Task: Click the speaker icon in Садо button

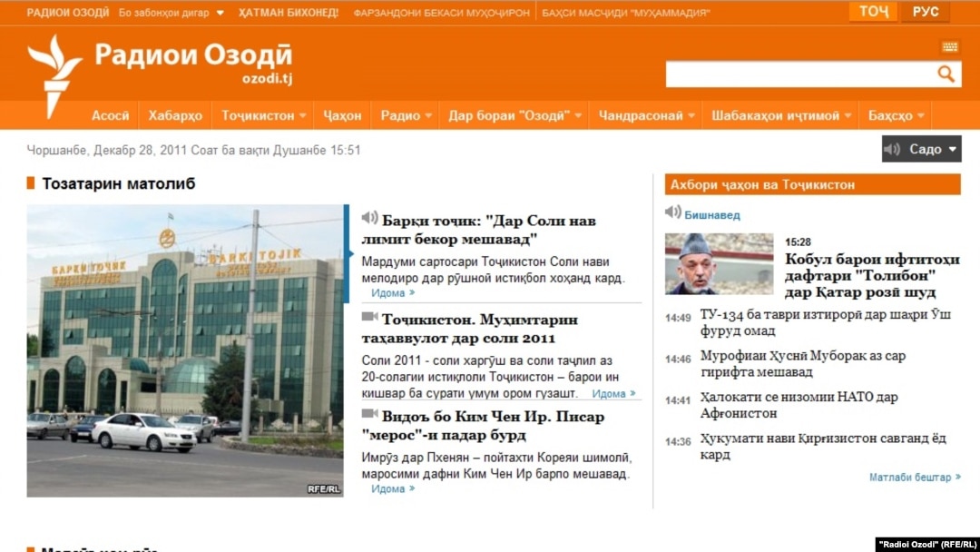Action: [x=892, y=149]
